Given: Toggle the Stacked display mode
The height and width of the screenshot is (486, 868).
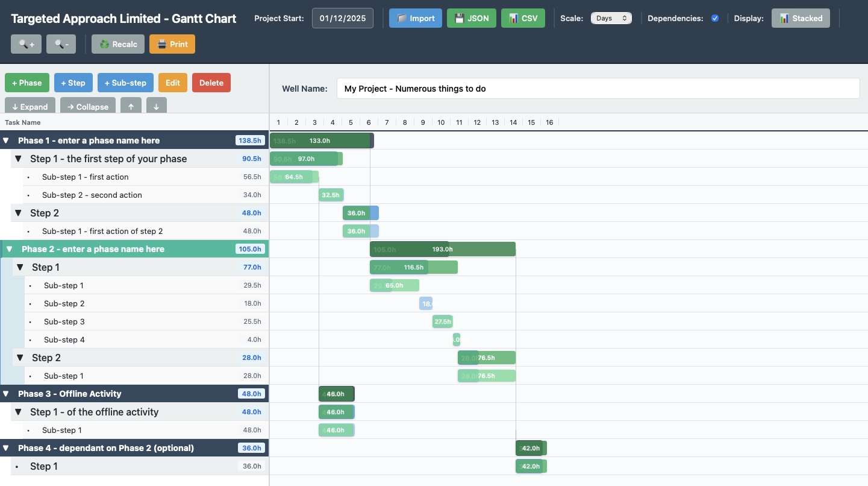Looking at the screenshot, I should pyautogui.click(x=801, y=18).
